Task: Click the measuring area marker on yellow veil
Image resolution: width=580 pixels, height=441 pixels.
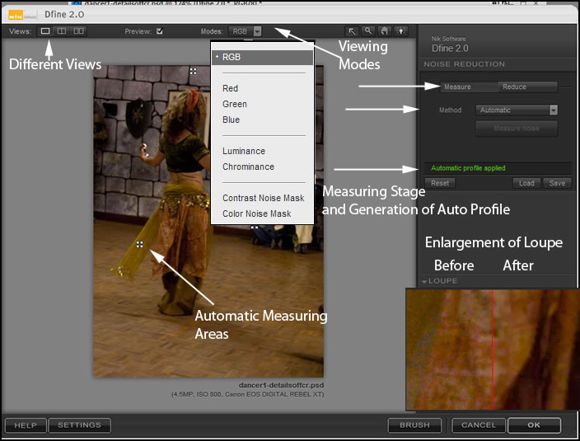Action: coord(139,244)
